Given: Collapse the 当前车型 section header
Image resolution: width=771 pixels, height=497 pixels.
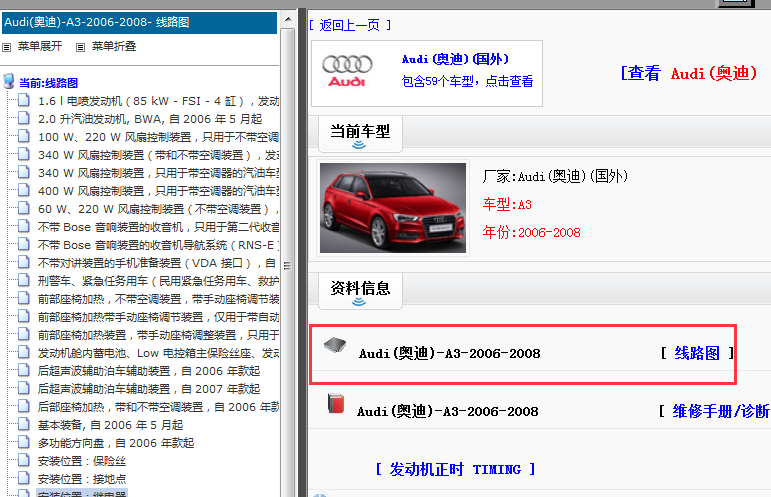Looking at the screenshot, I should pos(360,134).
